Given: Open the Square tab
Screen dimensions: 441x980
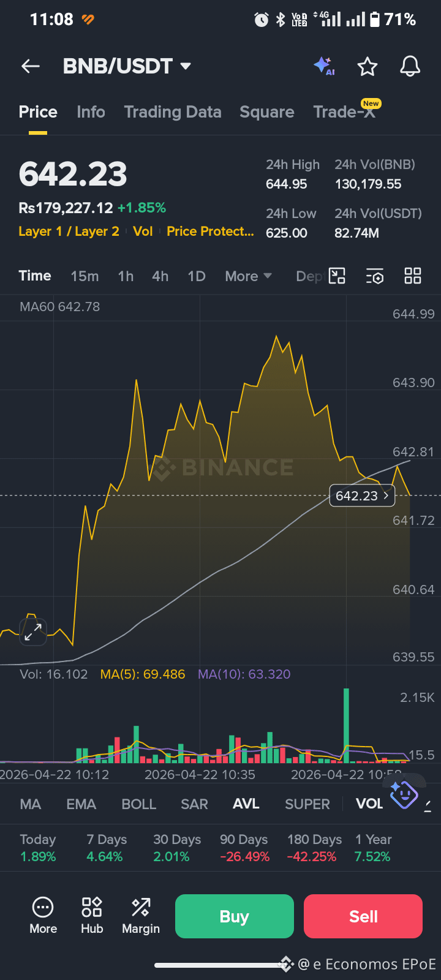Looking at the screenshot, I should [267, 112].
